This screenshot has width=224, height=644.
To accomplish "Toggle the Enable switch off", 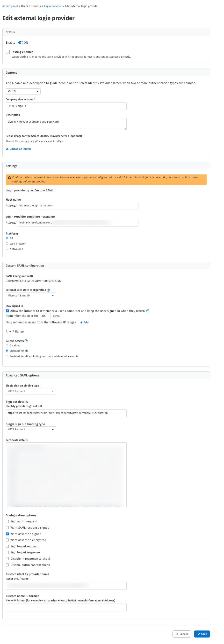I will pos(21,42).
